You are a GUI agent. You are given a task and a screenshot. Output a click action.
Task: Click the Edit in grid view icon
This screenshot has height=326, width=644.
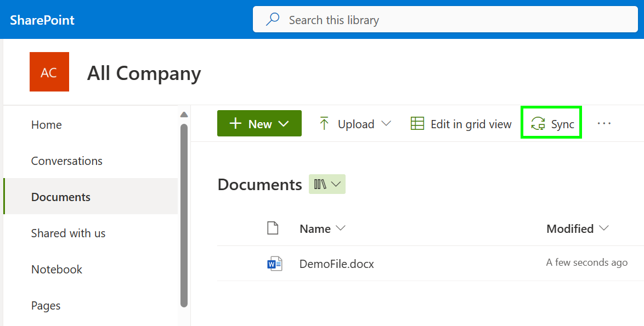pos(417,124)
